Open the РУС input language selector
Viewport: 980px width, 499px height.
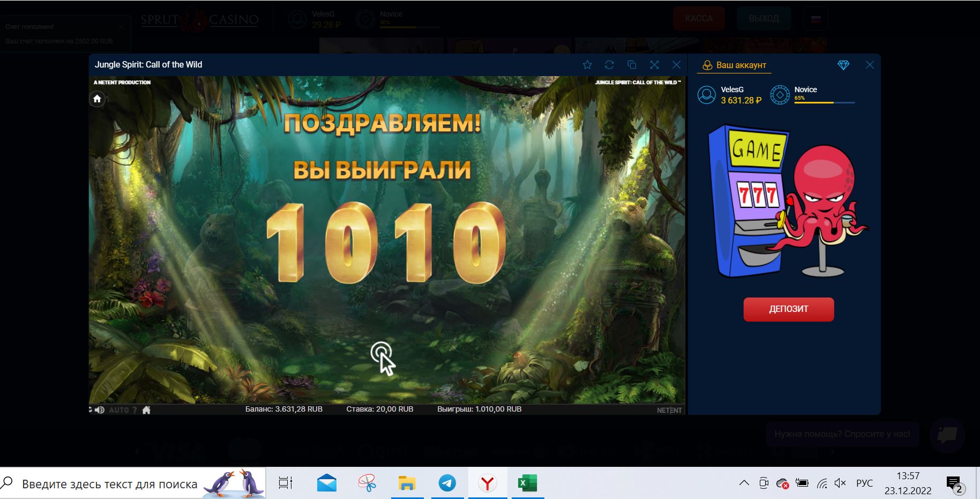tap(864, 483)
